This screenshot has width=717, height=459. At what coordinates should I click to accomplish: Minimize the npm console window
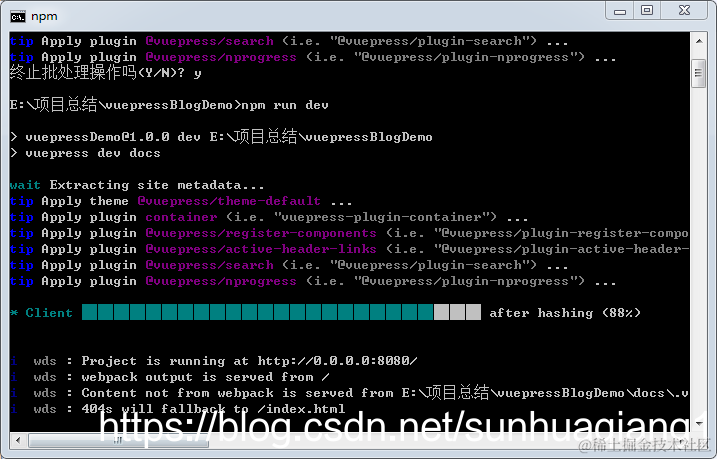tap(620, 11)
